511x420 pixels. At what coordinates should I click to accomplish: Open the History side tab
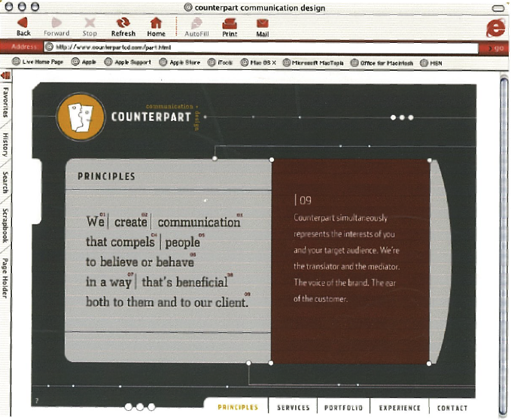(5, 145)
